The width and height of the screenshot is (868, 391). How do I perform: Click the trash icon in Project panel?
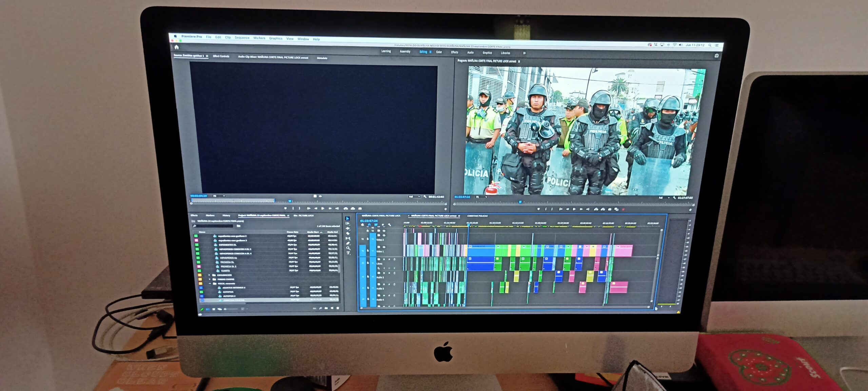point(337,308)
